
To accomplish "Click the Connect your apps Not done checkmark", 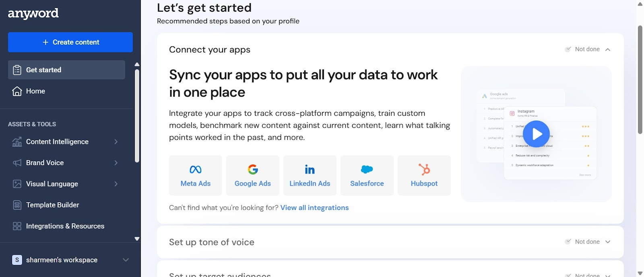I will [x=568, y=49].
